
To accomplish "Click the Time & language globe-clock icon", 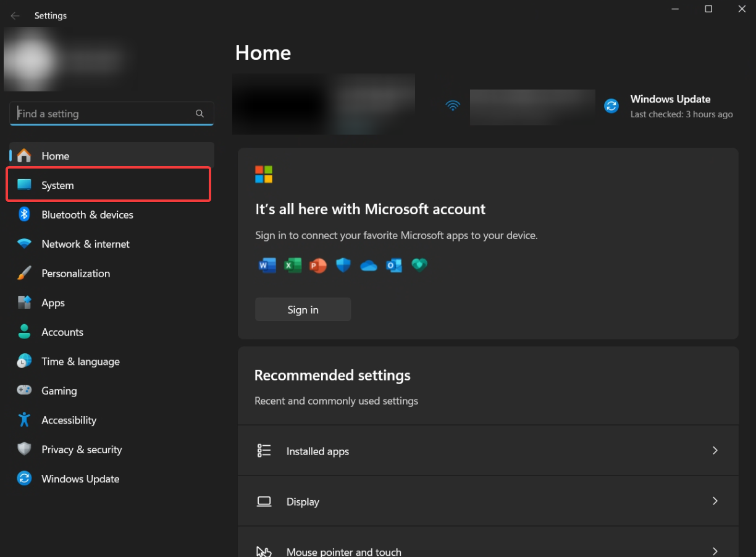I will 24,361.
